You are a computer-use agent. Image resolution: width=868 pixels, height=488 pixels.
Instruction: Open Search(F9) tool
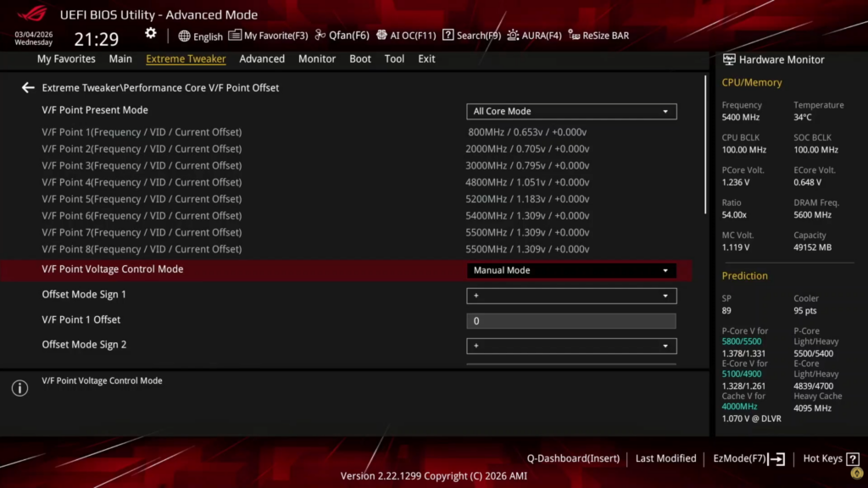coord(471,36)
